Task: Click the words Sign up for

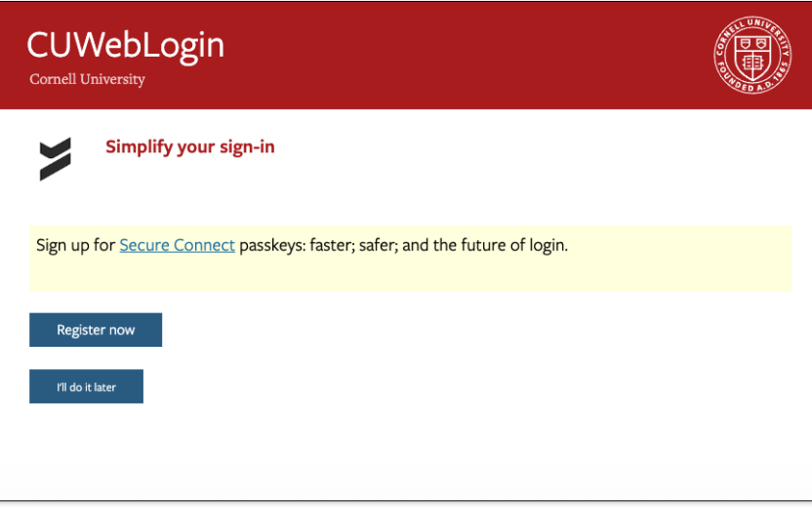Action: [75, 245]
